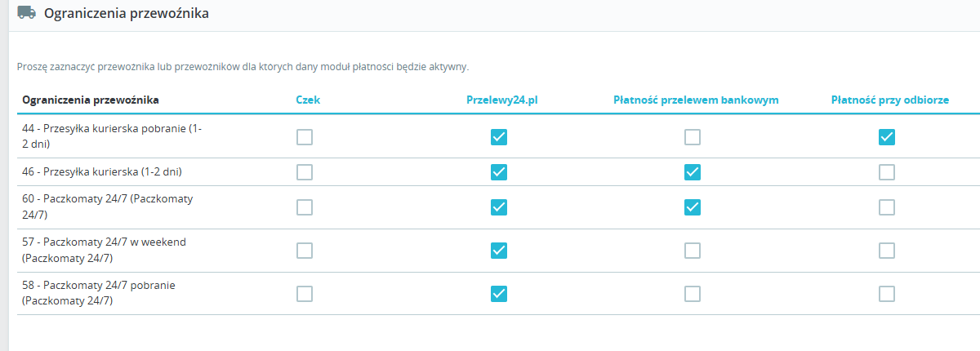The height and width of the screenshot is (351, 980).
Task: Disable Przelewy24.pl for 57 Paczkomaty w weekend
Action: [499, 251]
